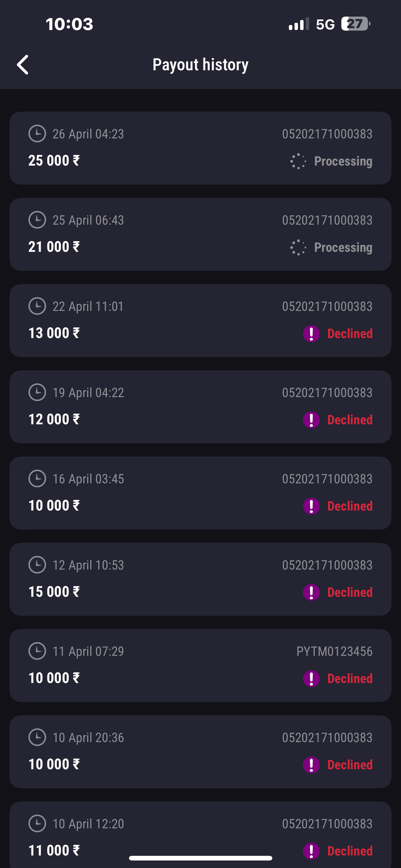
Task: Tap Processing spinner on 25 000 ₹ payout
Action: (298, 162)
